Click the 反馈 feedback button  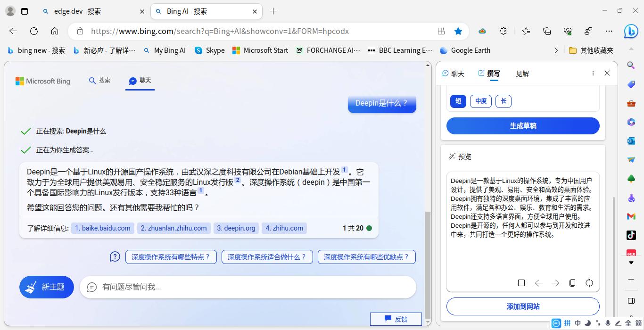tap(396, 319)
